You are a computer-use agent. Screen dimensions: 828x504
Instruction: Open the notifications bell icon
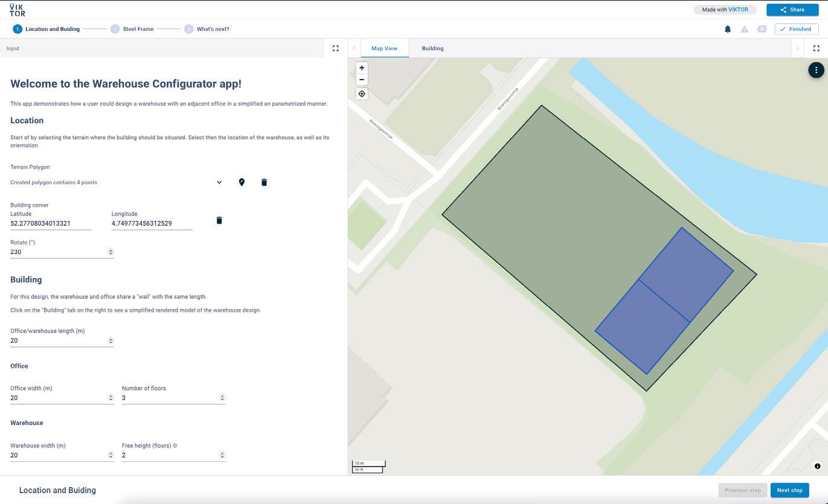coord(728,29)
